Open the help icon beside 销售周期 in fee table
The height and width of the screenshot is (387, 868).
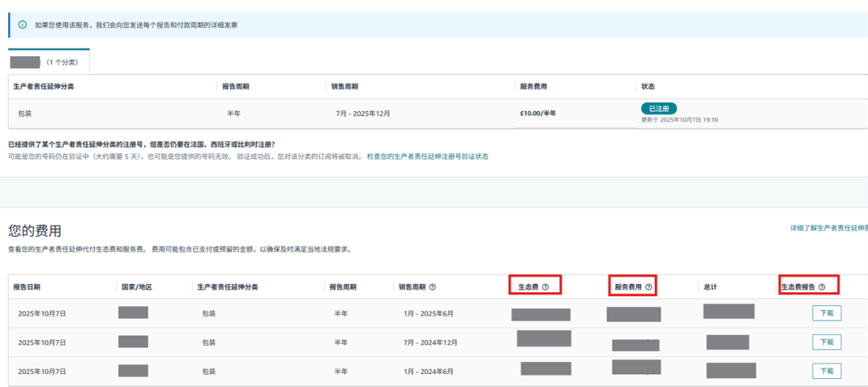433,287
